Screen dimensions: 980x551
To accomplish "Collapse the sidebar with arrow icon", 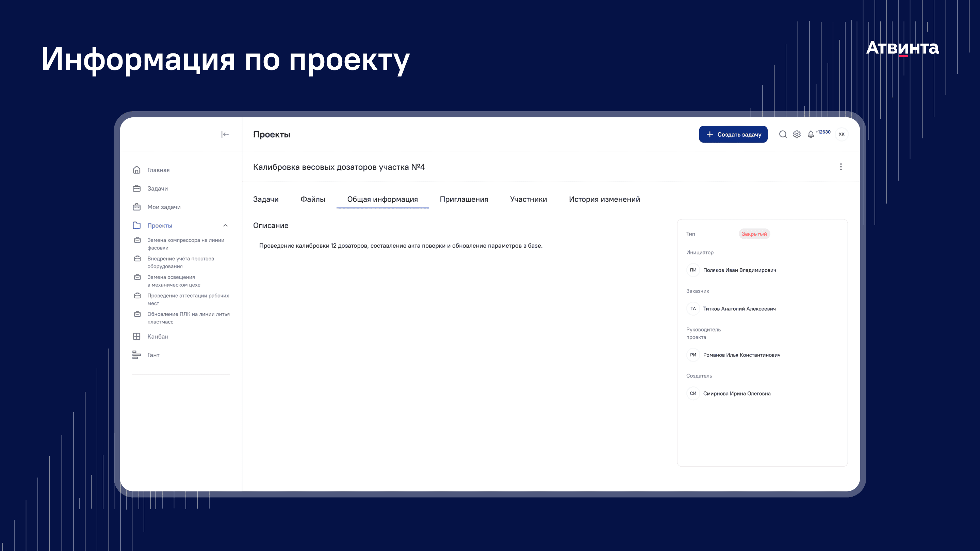I will pyautogui.click(x=225, y=134).
